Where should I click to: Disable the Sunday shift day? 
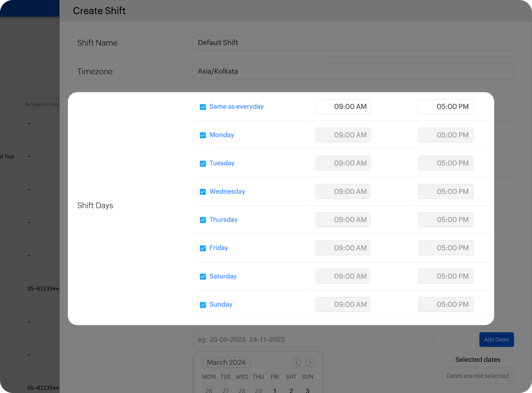[203, 305]
